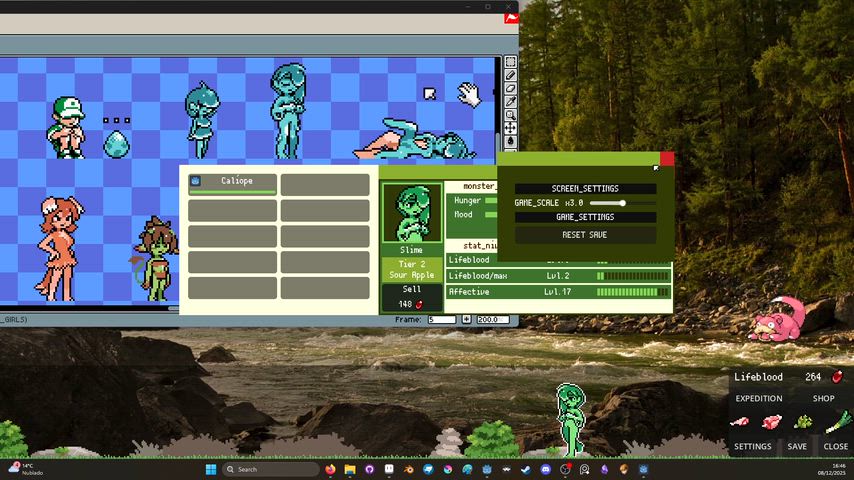Viewport: 854px width, 480px height.
Task: Select the zoom magnifier tool
Action: [x=510, y=115]
